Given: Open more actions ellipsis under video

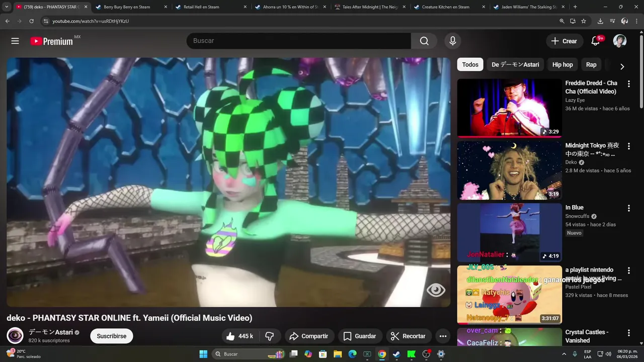Looking at the screenshot, I should (x=443, y=336).
